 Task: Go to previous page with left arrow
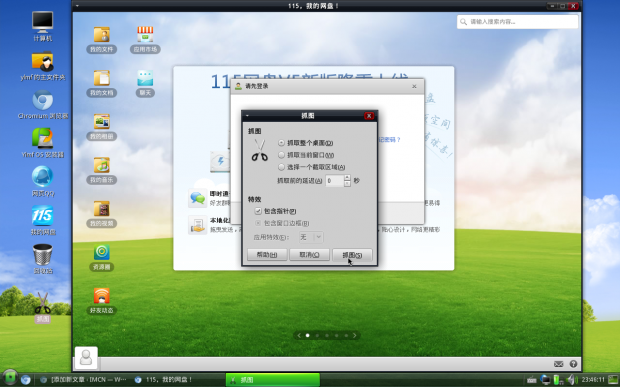pyautogui.click(x=299, y=335)
